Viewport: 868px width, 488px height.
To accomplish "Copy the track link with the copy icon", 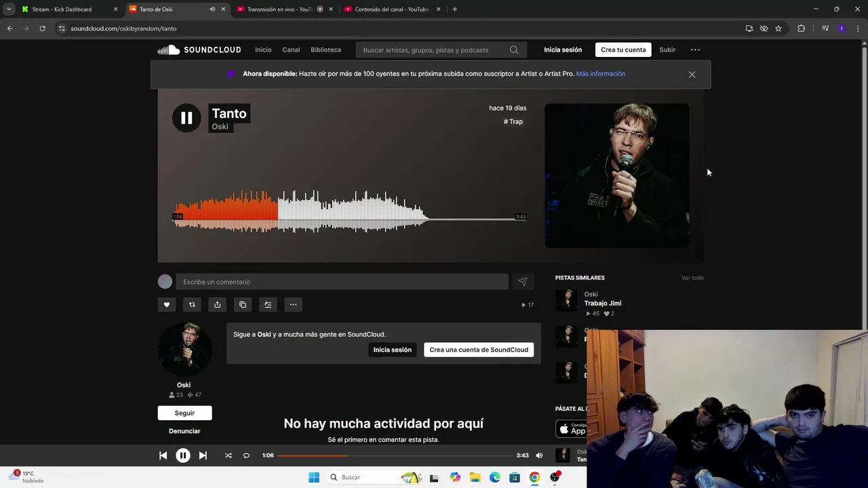I will [x=243, y=304].
